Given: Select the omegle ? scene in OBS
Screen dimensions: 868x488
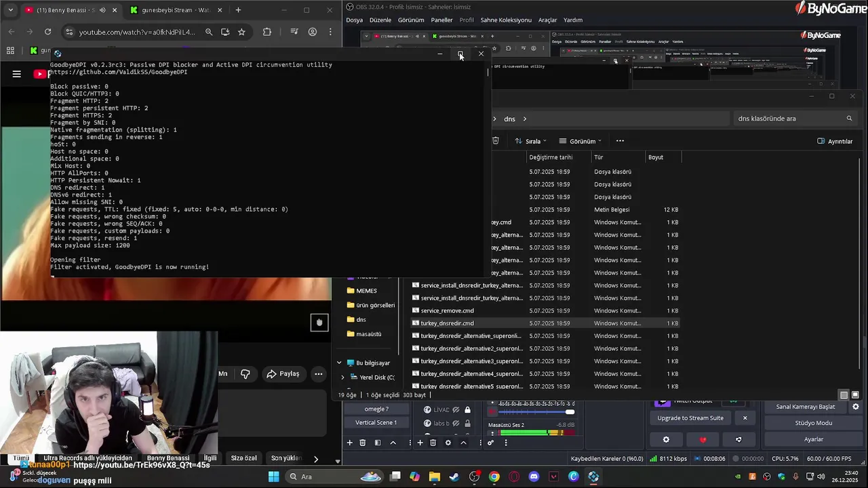Looking at the screenshot, I should [x=376, y=409].
